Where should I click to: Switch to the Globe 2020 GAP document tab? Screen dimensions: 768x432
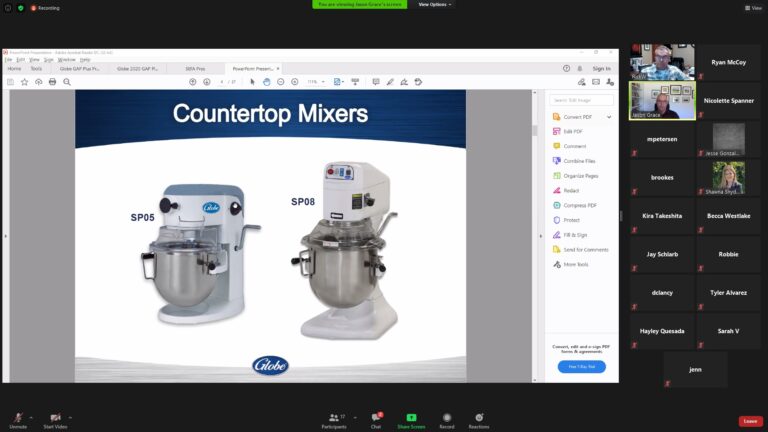click(x=138, y=69)
